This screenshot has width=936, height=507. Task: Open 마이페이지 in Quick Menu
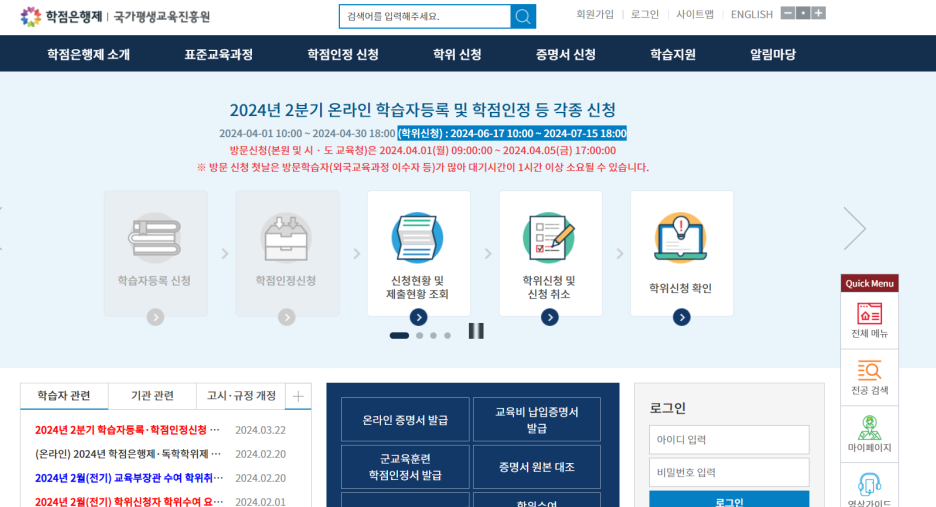point(869,434)
